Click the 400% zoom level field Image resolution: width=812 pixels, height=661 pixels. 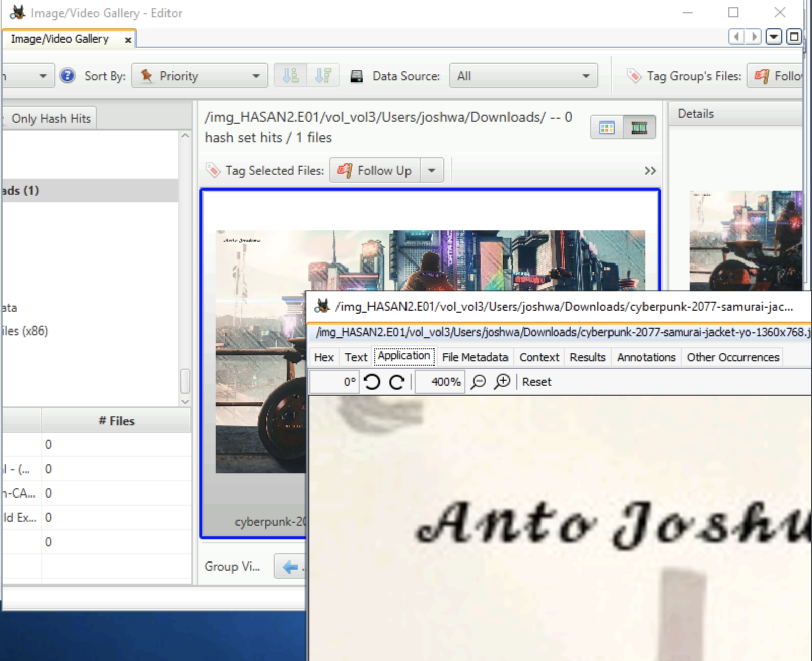[x=439, y=382]
